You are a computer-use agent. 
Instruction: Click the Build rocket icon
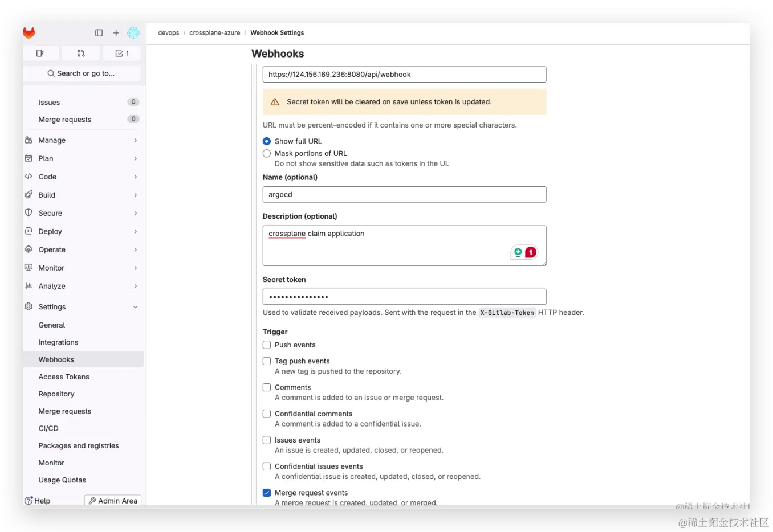pyautogui.click(x=29, y=195)
